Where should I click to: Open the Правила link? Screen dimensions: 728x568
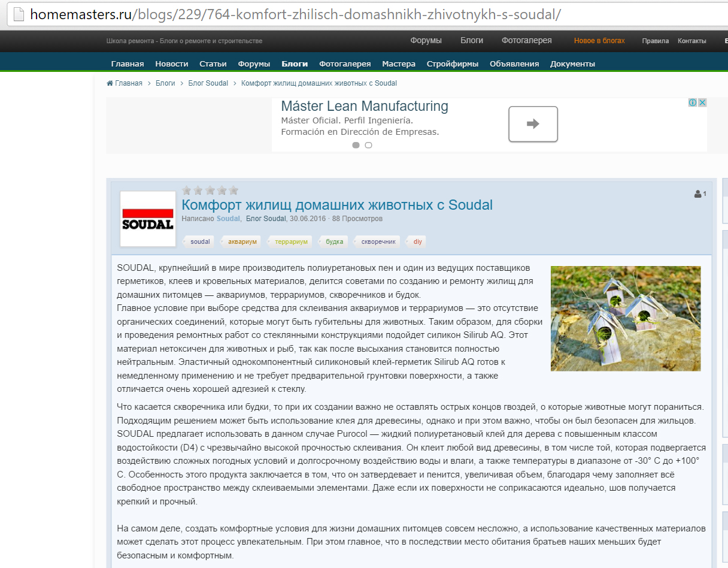[656, 41]
